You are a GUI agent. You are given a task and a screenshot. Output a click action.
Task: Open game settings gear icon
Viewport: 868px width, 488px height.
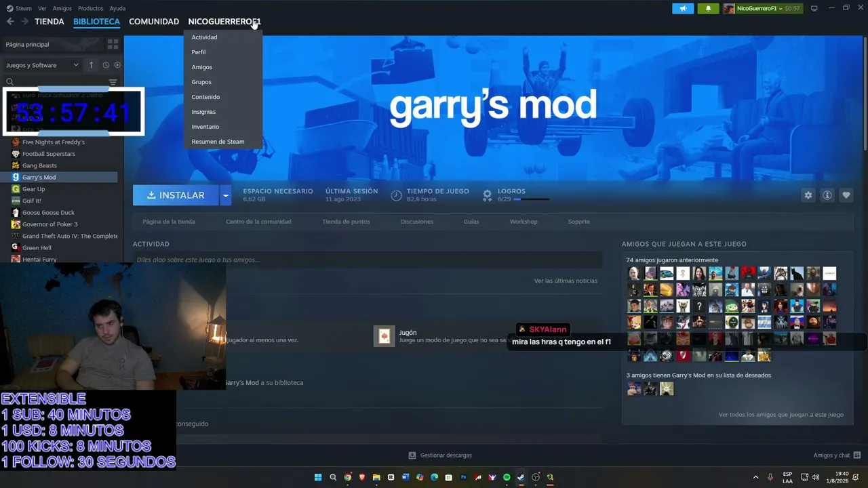click(x=808, y=195)
